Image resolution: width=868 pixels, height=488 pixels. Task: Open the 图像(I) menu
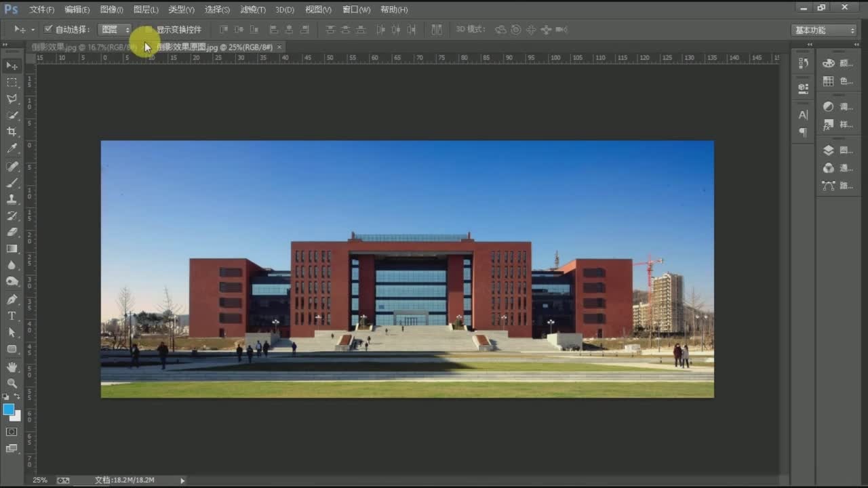coord(111,9)
